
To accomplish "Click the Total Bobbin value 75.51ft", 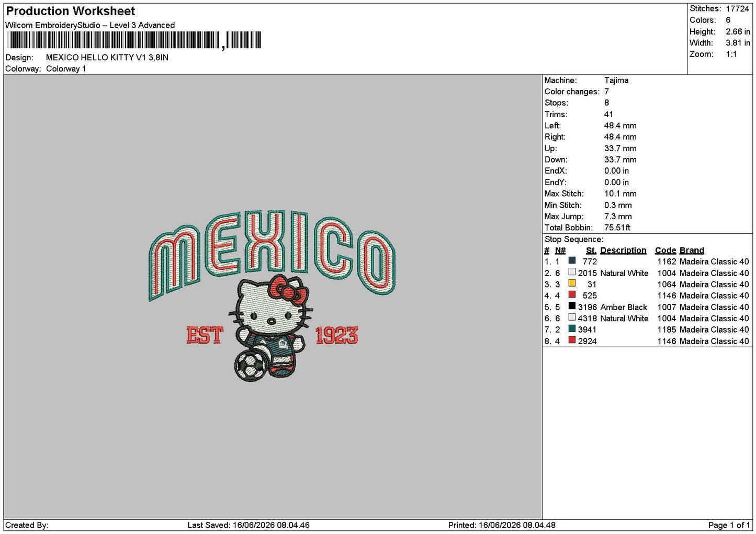I will [617, 228].
